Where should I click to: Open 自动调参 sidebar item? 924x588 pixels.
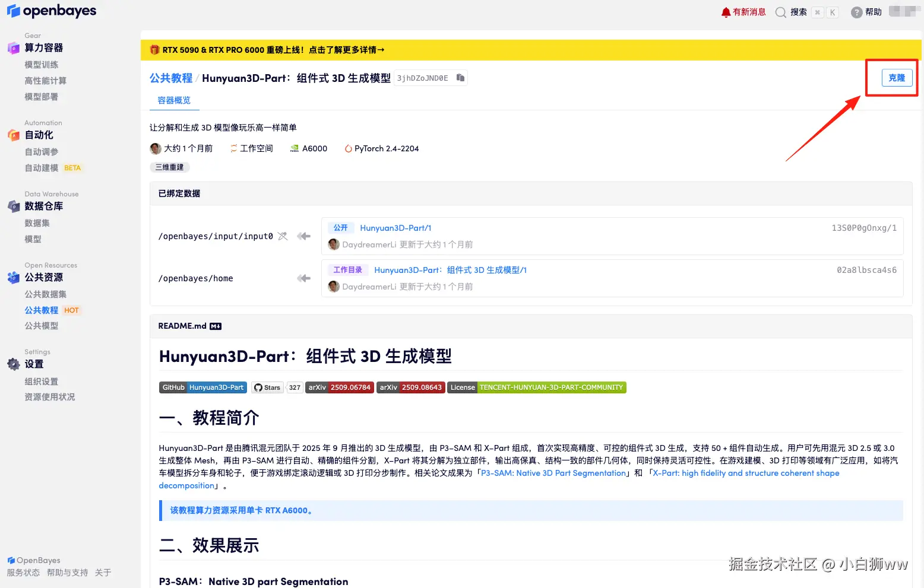coord(42,152)
